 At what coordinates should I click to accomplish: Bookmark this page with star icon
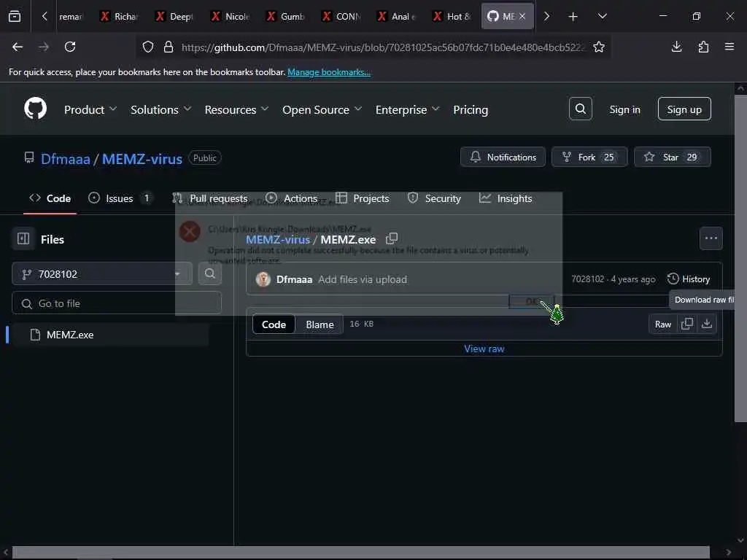(599, 47)
